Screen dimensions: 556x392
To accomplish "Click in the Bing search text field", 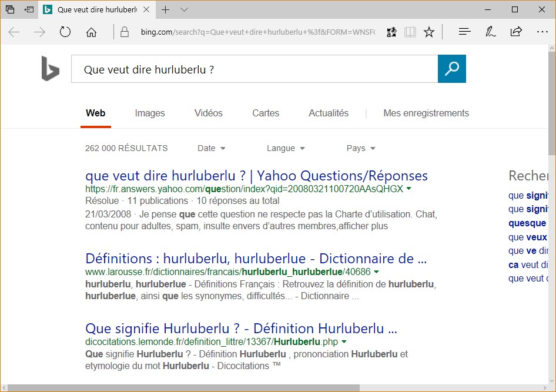I will pyautogui.click(x=254, y=69).
